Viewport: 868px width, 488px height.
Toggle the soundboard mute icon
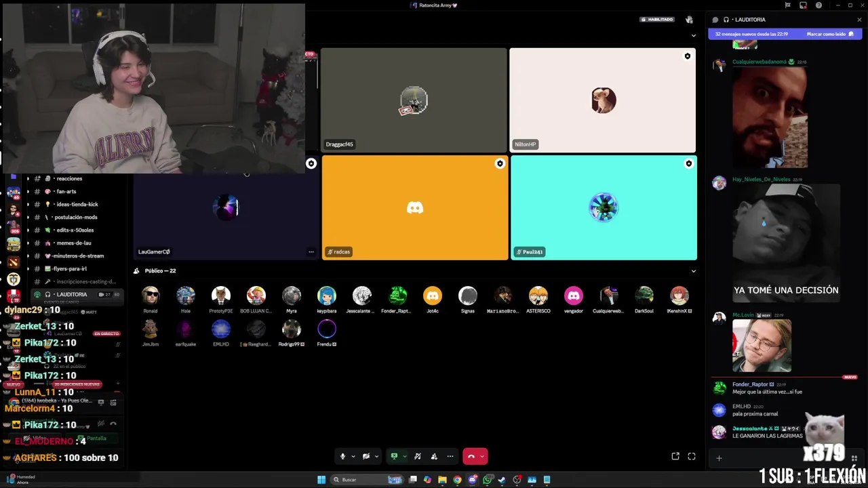click(418, 456)
